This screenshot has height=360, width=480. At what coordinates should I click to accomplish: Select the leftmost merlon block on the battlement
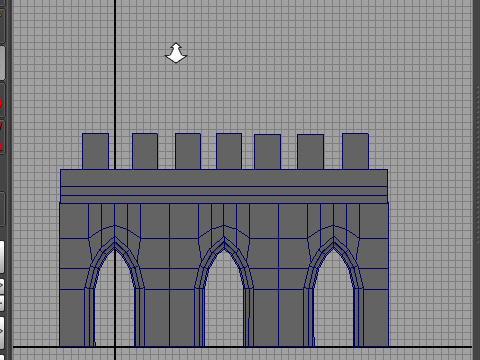click(95, 151)
